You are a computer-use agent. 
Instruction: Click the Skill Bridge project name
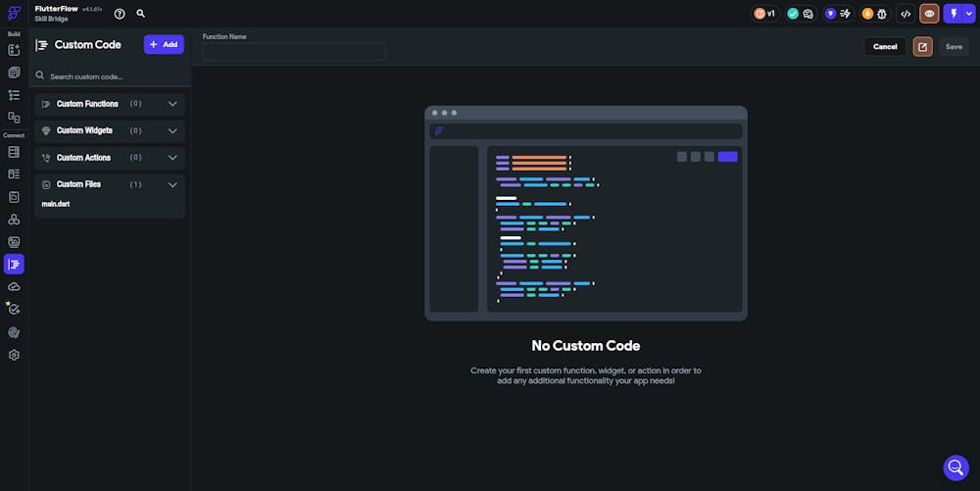51,19
